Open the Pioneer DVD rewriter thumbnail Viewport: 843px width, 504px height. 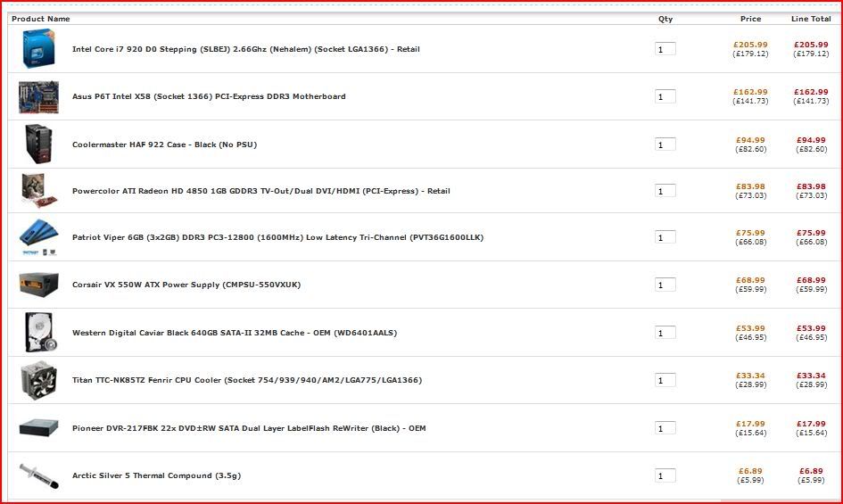coord(38,428)
